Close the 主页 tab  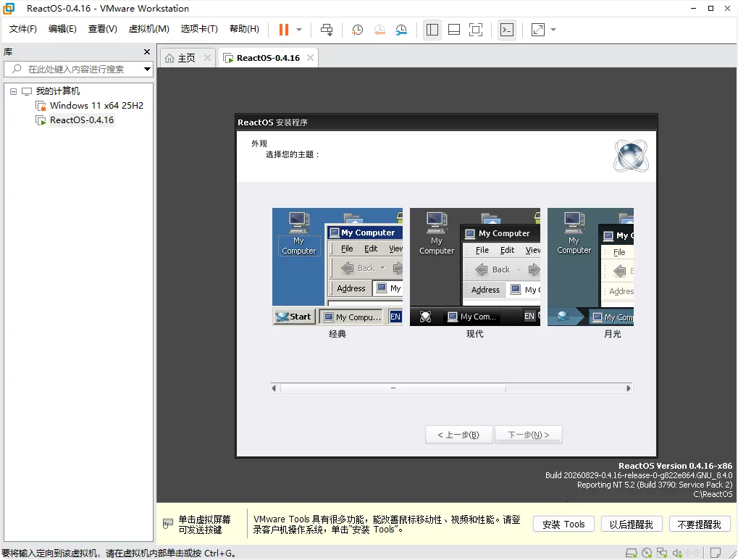point(207,57)
